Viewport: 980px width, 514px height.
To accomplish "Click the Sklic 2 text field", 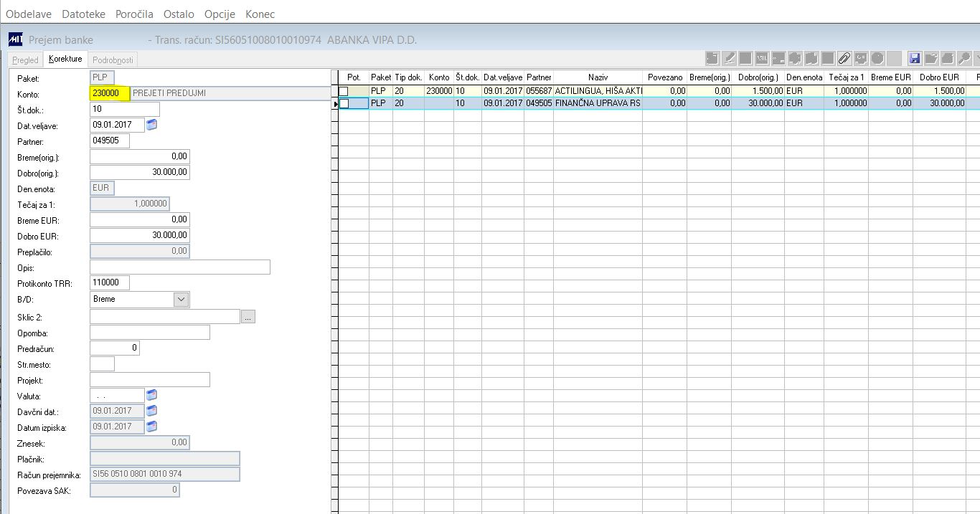I will point(165,317).
